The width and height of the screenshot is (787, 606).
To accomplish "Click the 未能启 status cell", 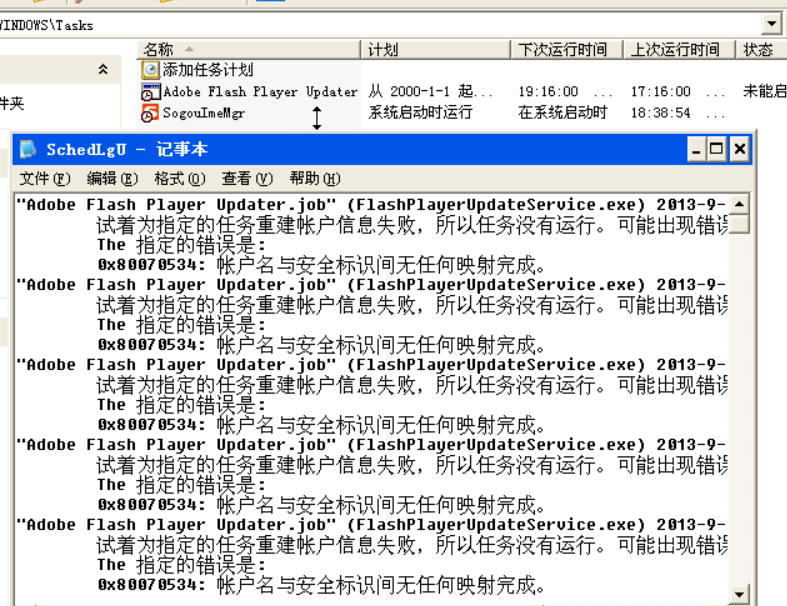I will click(764, 91).
